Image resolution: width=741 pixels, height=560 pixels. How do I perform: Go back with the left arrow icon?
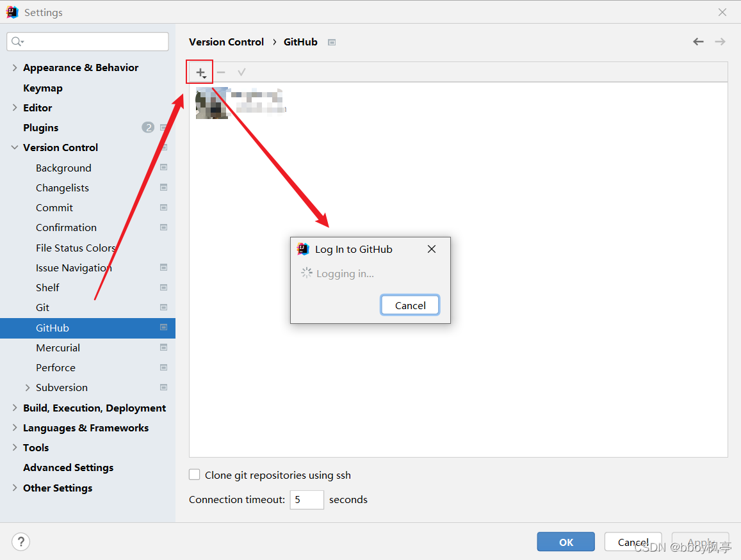(698, 42)
